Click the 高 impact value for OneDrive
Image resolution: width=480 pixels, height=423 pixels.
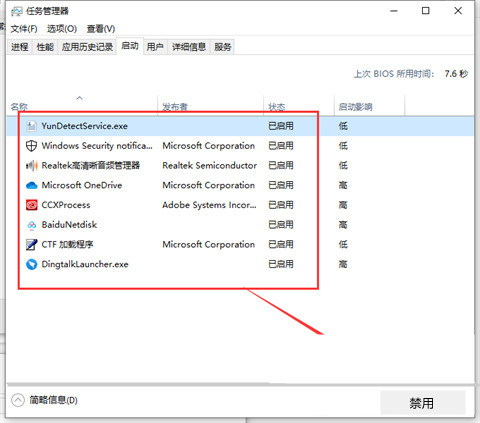(x=343, y=185)
